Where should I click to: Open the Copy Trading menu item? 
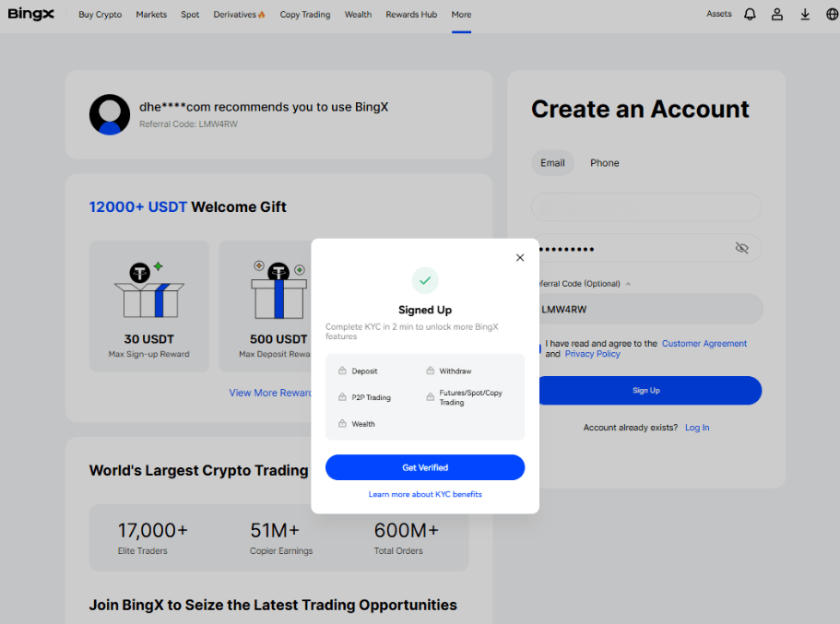click(305, 15)
